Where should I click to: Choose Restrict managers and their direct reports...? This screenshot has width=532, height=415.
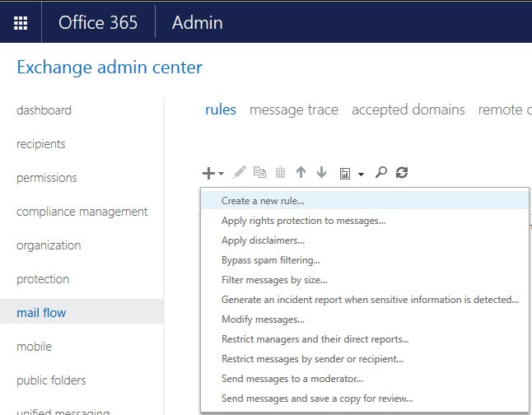(x=365, y=339)
